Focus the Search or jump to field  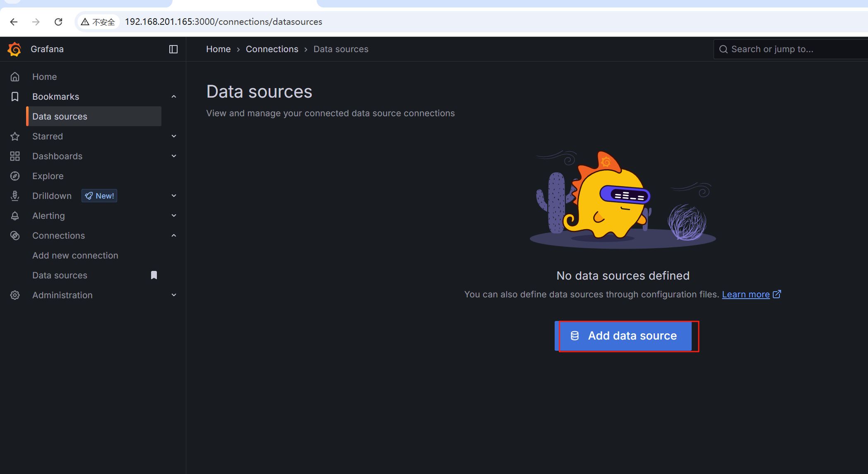click(x=786, y=49)
